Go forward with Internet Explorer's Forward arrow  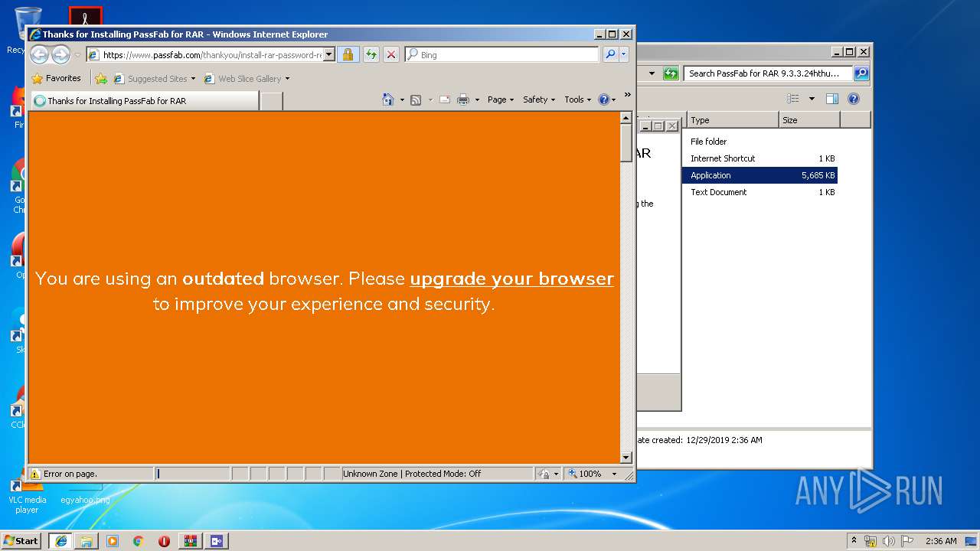[x=60, y=54]
